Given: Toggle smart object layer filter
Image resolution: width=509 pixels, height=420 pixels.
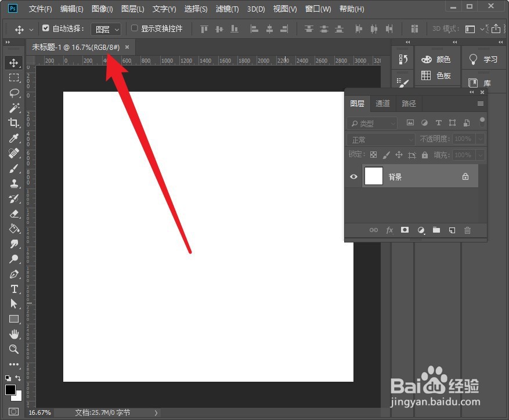Looking at the screenshot, I should (x=467, y=122).
